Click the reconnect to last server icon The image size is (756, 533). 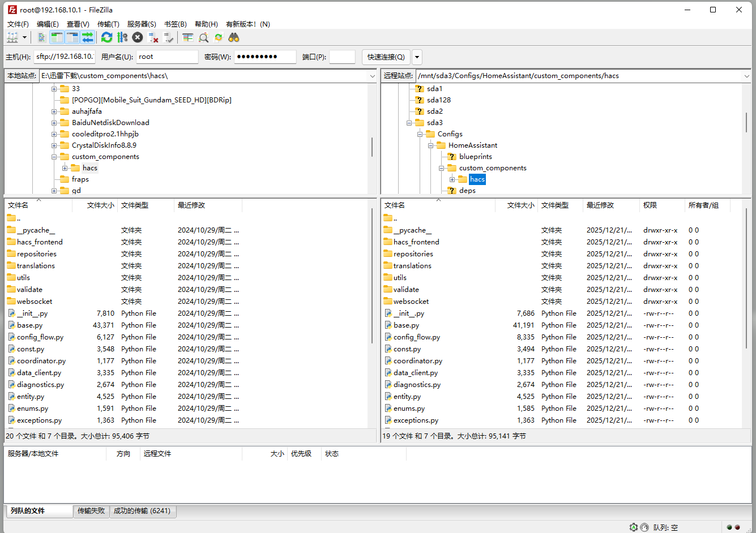tap(168, 37)
